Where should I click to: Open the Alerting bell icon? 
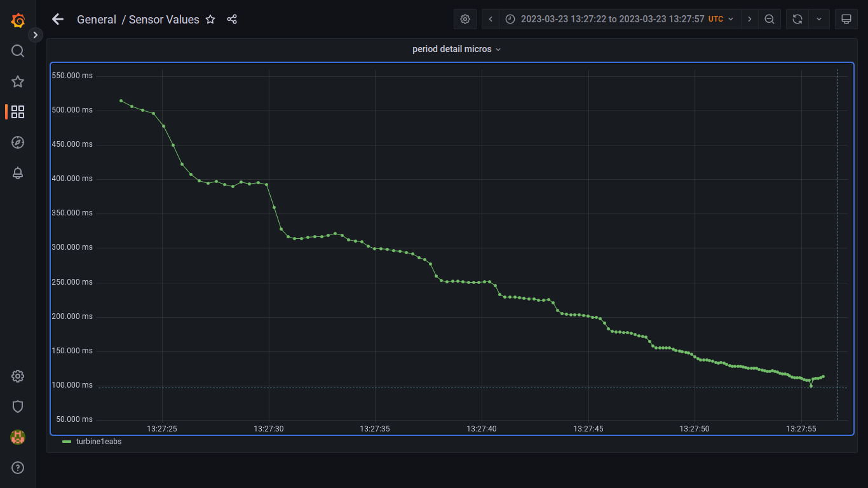click(18, 173)
